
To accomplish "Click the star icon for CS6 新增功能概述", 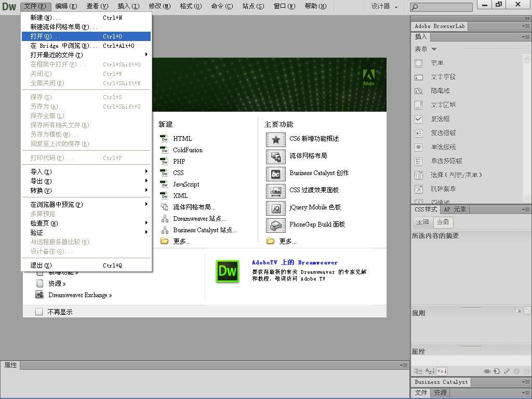I will tap(275, 139).
